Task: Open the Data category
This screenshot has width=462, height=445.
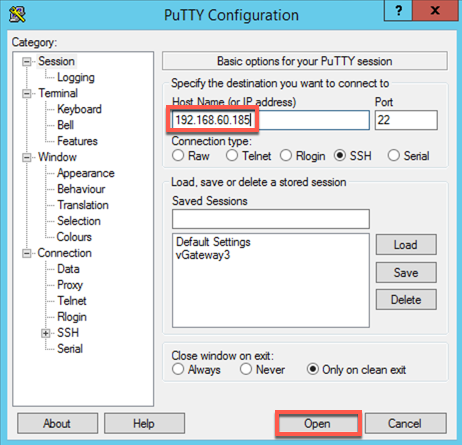Action: [x=68, y=269]
